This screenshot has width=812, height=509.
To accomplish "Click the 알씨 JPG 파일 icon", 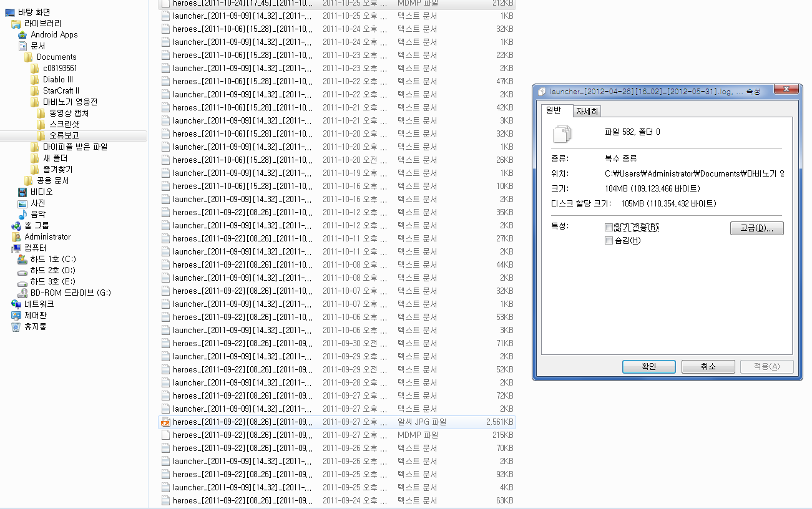I will [165, 422].
